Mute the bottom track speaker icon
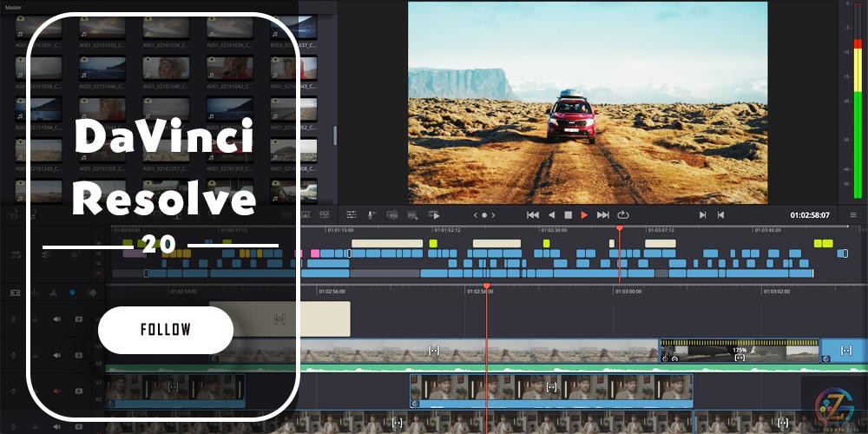 click(56, 427)
